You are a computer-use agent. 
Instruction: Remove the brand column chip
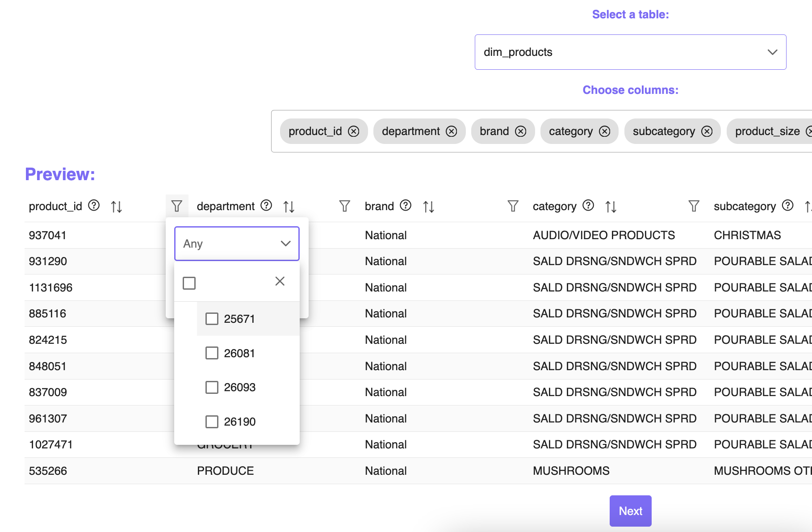(x=520, y=131)
